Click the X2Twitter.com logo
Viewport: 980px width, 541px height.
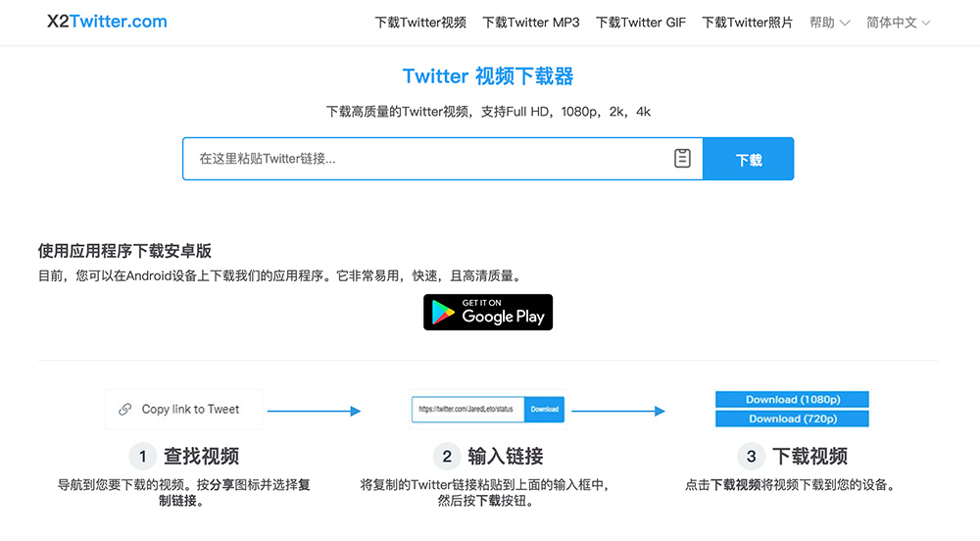107,22
